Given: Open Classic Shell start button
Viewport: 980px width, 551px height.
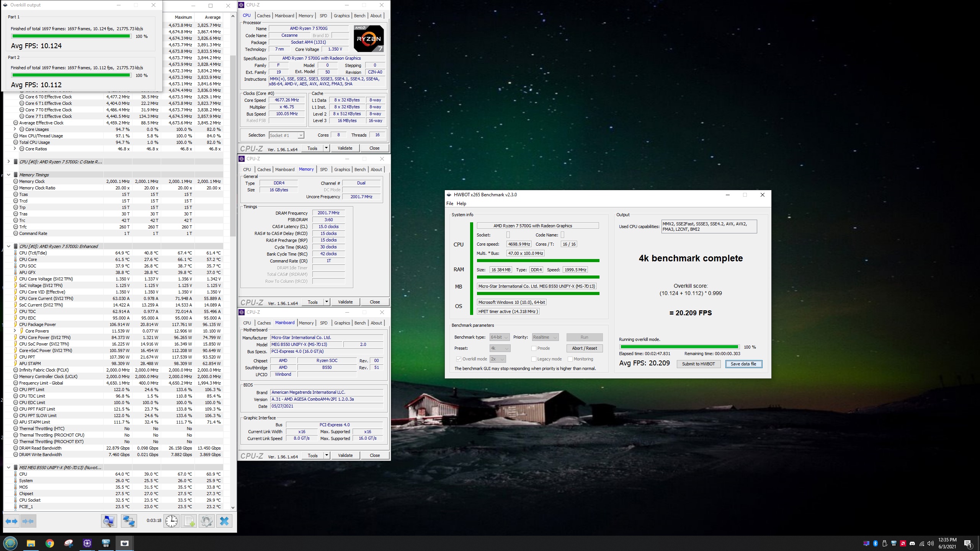Looking at the screenshot, I should point(10,543).
